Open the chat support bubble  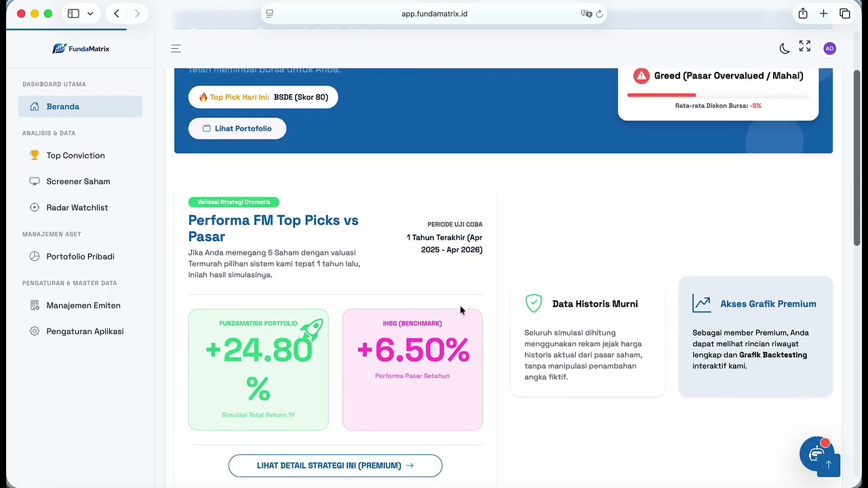[816, 453]
